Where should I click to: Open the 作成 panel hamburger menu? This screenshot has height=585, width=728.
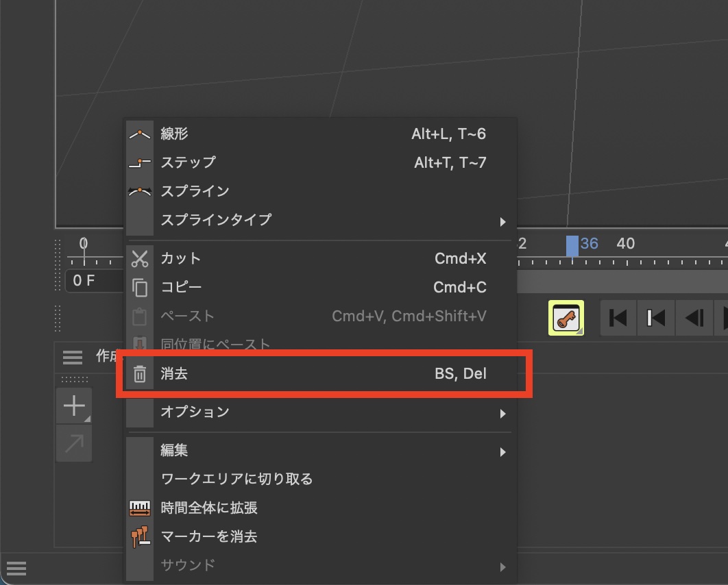pyautogui.click(x=72, y=357)
